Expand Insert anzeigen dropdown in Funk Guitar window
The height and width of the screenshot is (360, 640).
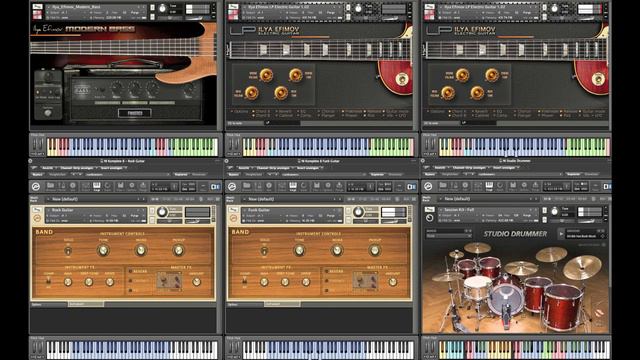[x=310, y=168]
